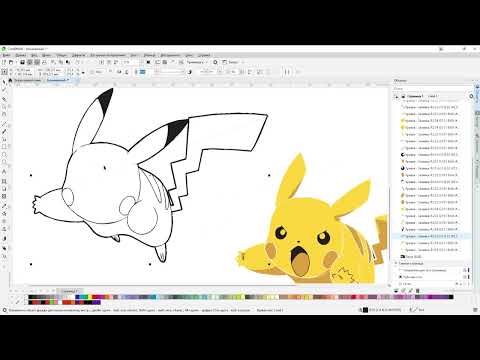This screenshot has height=360, width=480.
Task: Open the Файл menu
Action: (6, 55)
